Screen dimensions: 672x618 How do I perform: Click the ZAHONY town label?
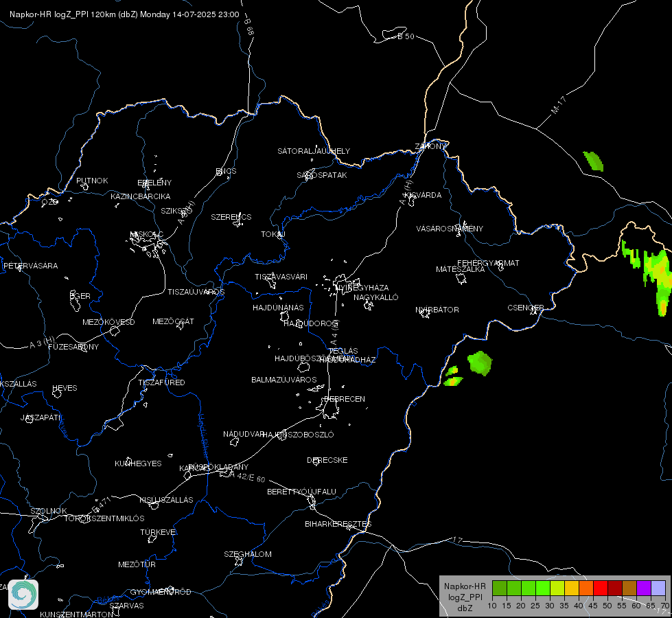click(430, 146)
